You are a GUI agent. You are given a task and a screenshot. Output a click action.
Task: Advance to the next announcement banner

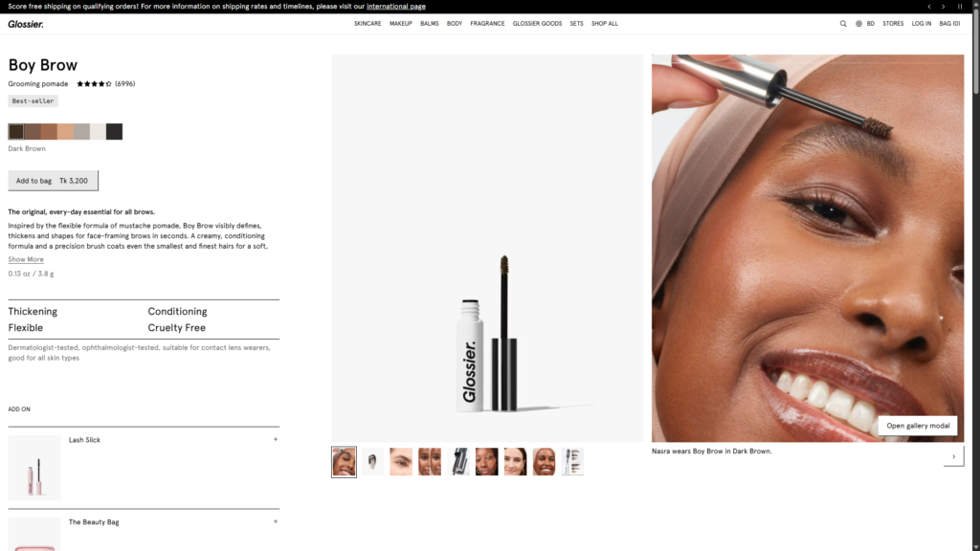pos(944,7)
